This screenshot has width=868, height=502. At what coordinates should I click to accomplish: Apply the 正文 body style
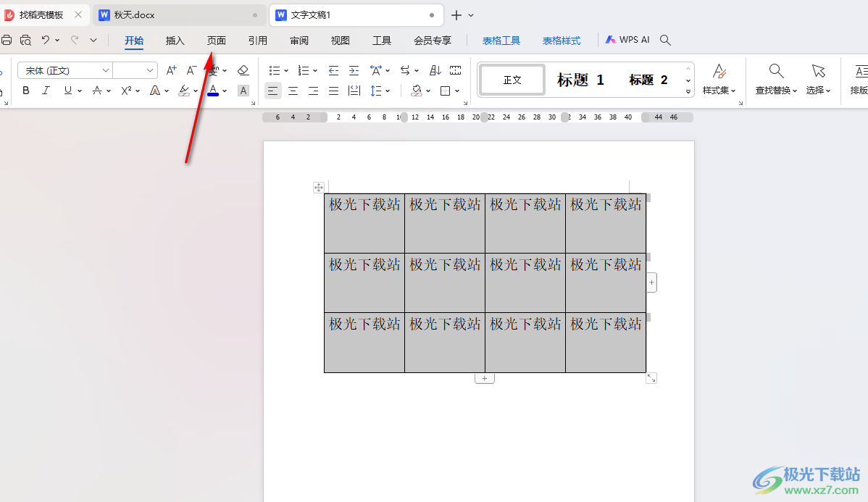click(512, 80)
